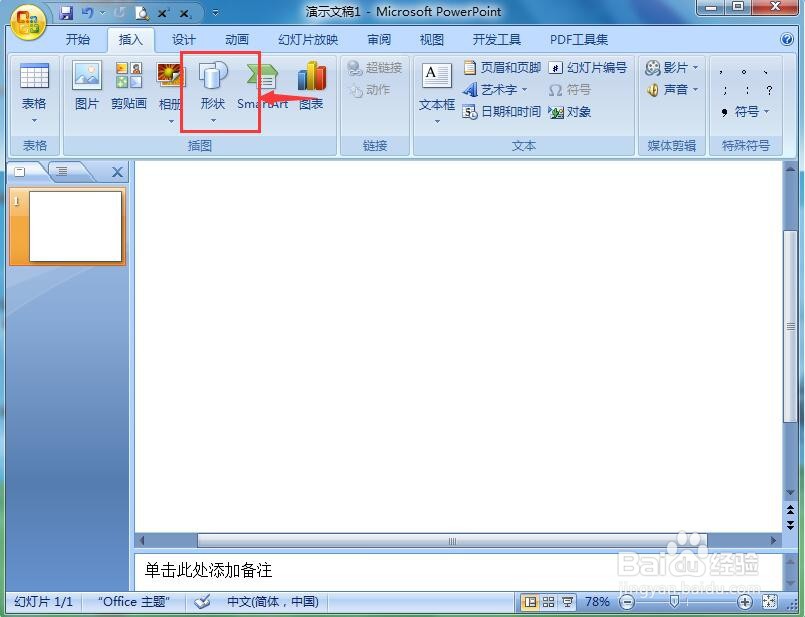Click the horizontal scrollbar right arrow
Viewport: 805px width, 617px height.
[x=773, y=541]
